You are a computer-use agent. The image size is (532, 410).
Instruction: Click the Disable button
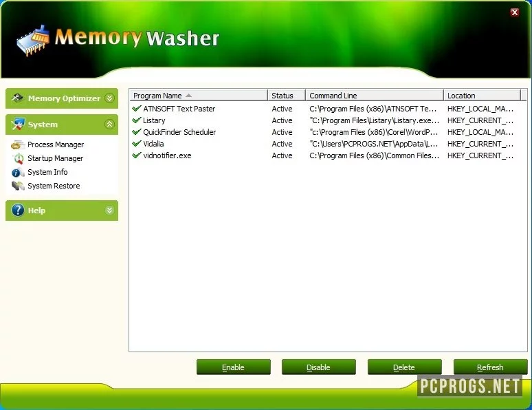click(x=319, y=367)
